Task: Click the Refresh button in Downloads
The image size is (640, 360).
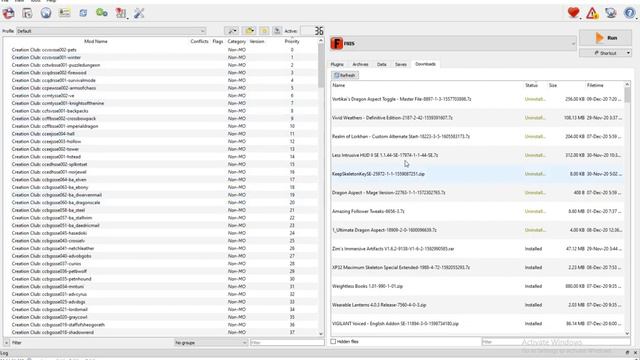Action: [345, 75]
